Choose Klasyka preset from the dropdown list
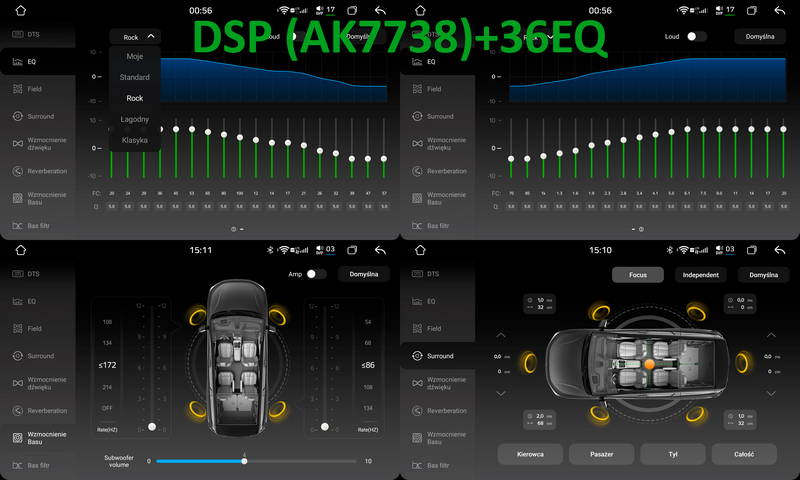The width and height of the screenshot is (800, 480). (x=135, y=140)
